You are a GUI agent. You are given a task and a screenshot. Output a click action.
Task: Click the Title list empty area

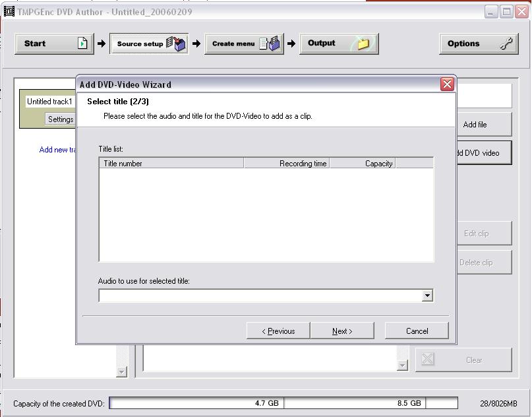tap(266, 214)
